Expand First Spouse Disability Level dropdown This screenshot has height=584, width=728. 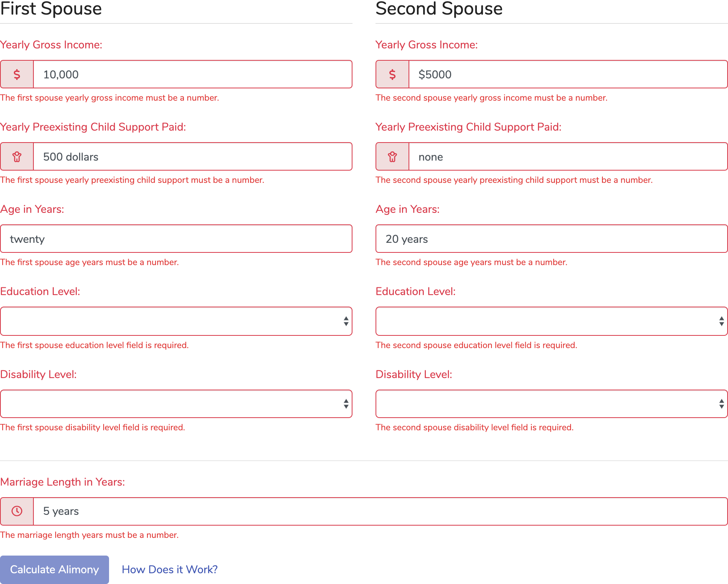coord(176,404)
